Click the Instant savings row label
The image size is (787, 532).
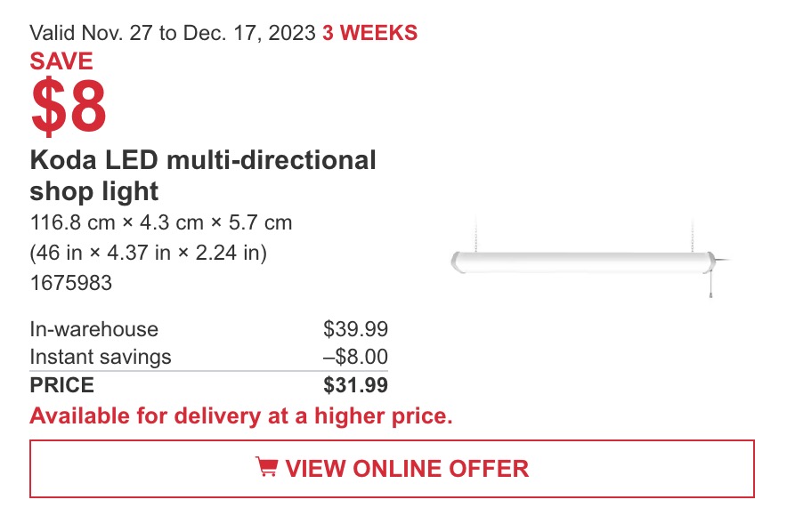click(101, 357)
